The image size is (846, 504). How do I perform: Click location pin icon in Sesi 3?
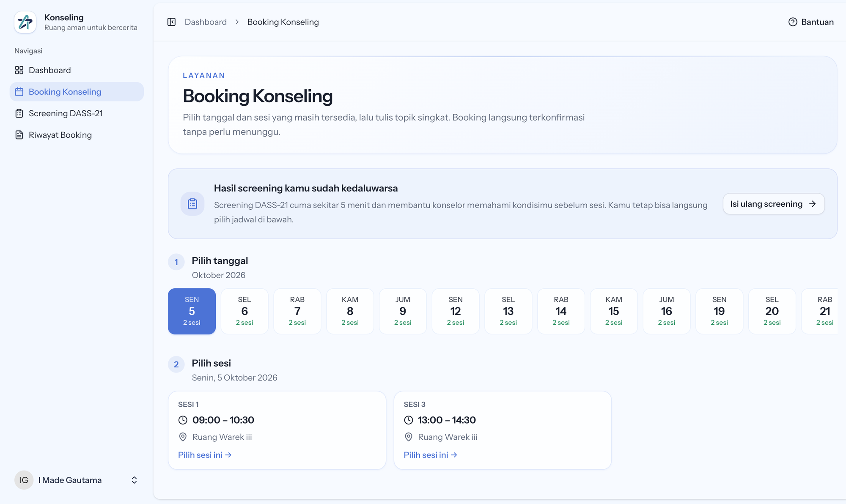tap(408, 437)
